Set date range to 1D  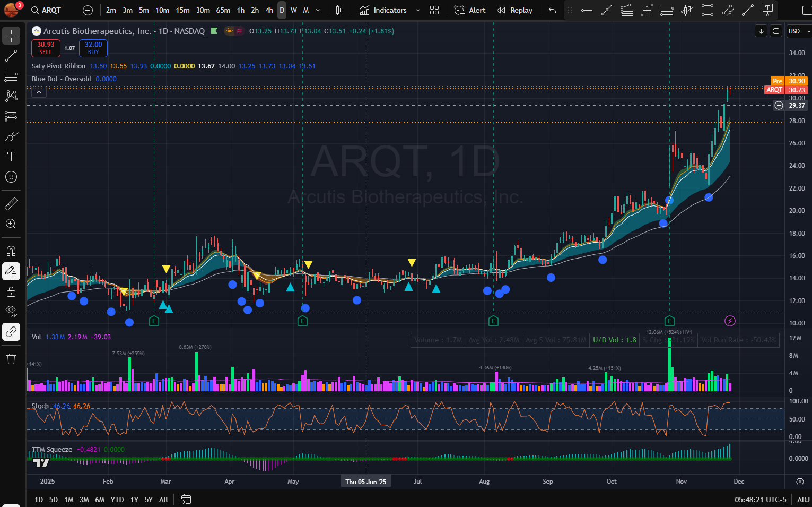tap(39, 500)
